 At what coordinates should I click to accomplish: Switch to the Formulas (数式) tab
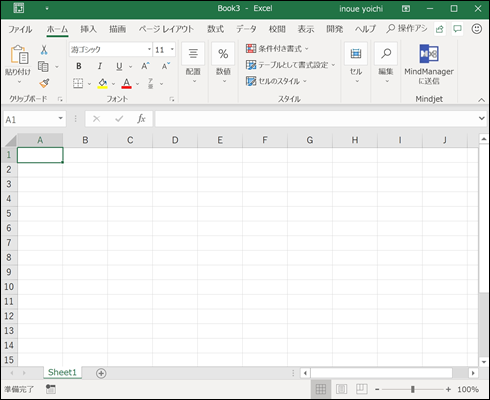coord(215,29)
